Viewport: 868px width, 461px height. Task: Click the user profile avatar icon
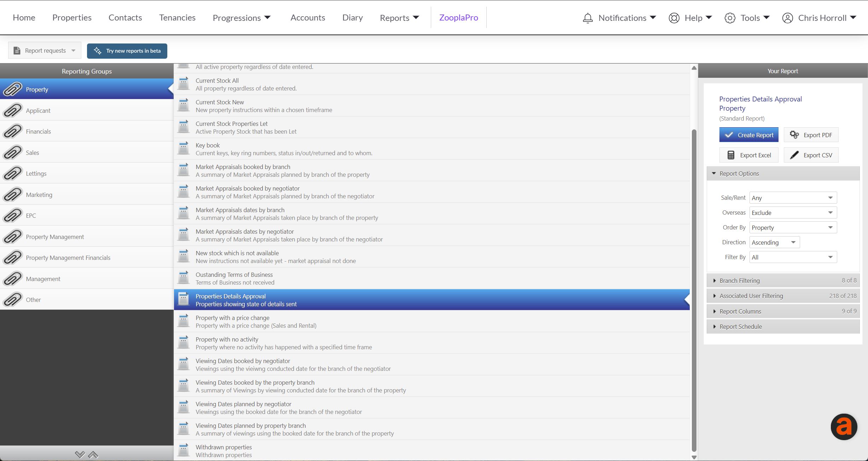coord(787,18)
